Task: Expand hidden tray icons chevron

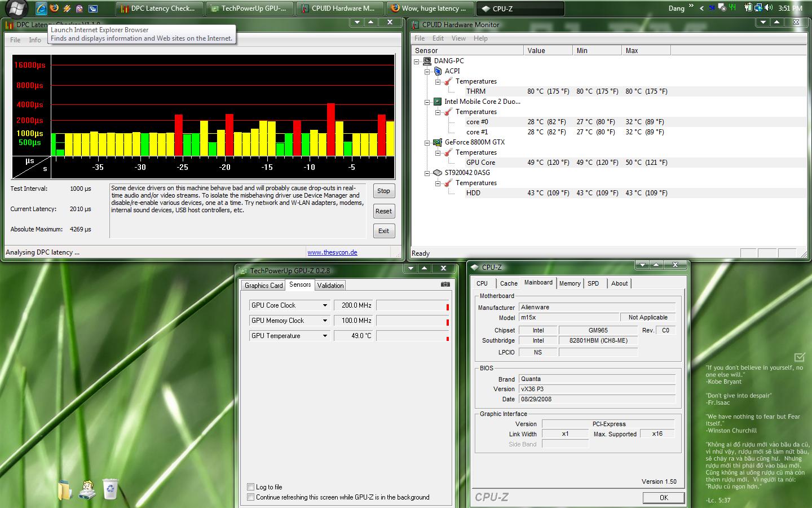Action: 701,8
